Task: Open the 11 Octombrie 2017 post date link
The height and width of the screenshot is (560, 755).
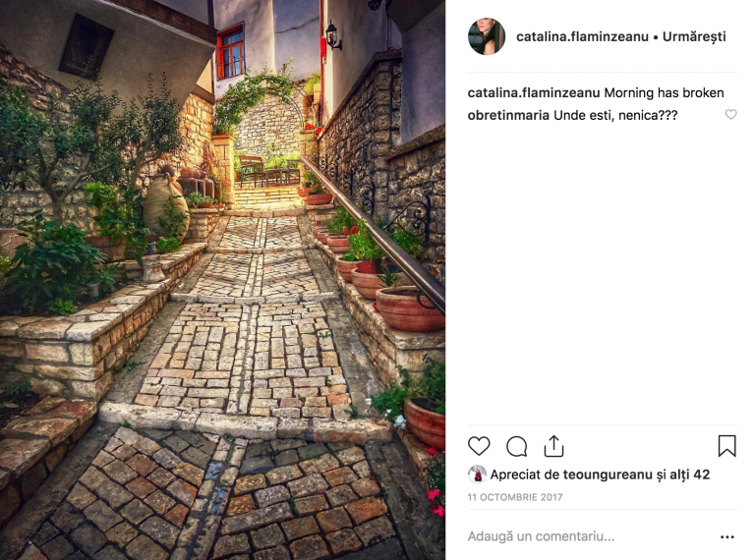Action: click(515, 497)
